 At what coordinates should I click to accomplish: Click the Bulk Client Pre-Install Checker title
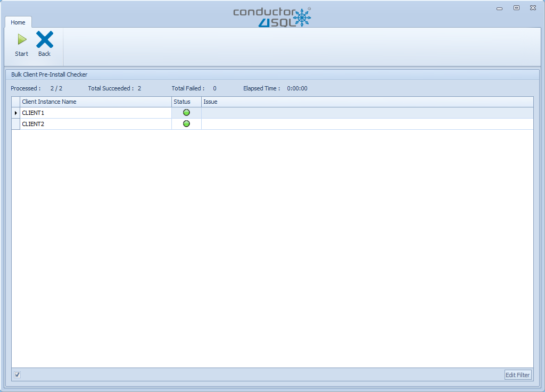(x=49, y=74)
